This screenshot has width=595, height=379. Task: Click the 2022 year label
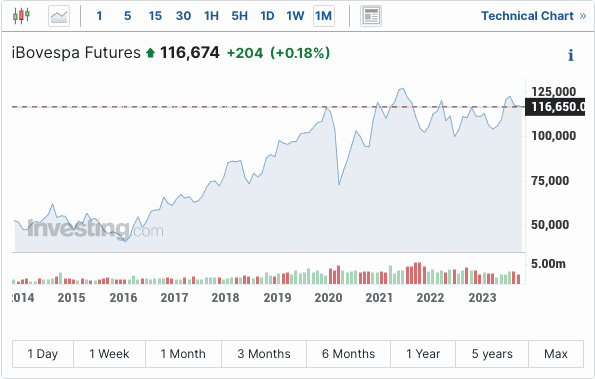point(430,298)
